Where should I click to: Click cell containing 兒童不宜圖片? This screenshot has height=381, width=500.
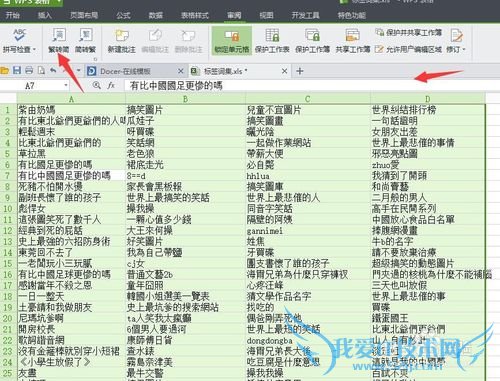click(x=308, y=110)
